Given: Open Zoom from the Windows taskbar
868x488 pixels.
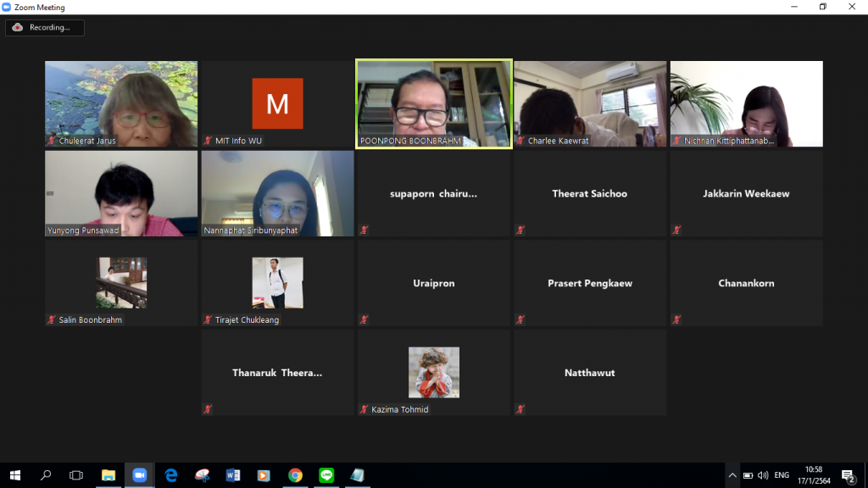Looking at the screenshot, I should click(x=139, y=475).
